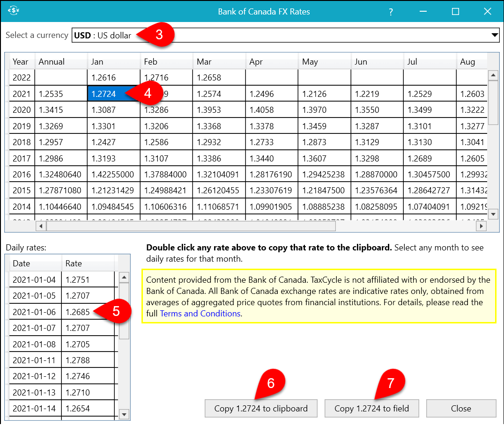Select daily rate for 2021-01-04
Image resolution: width=504 pixels, height=425 pixels.
[88, 279]
